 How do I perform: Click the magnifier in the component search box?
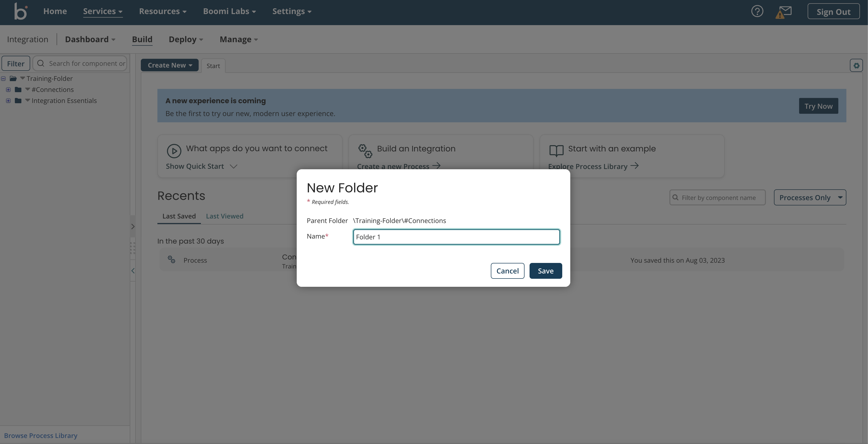click(41, 63)
